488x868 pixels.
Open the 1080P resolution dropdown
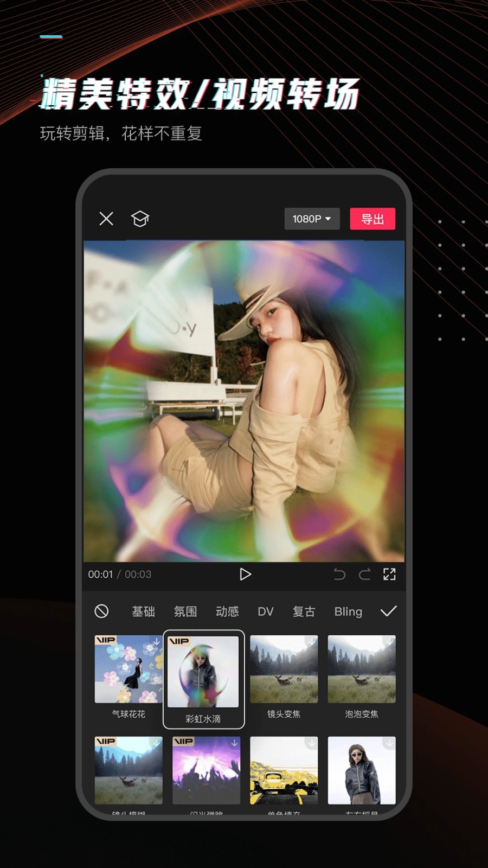click(312, 219)
